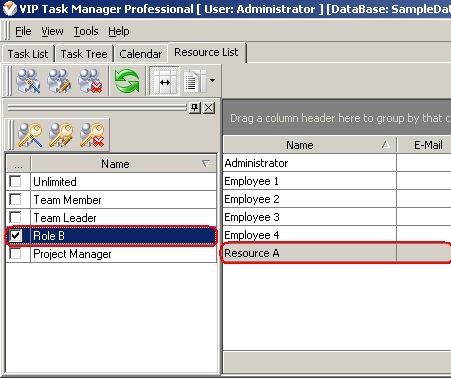
Task: Check the Unlimited role checkbox
Action: (15, 182)
